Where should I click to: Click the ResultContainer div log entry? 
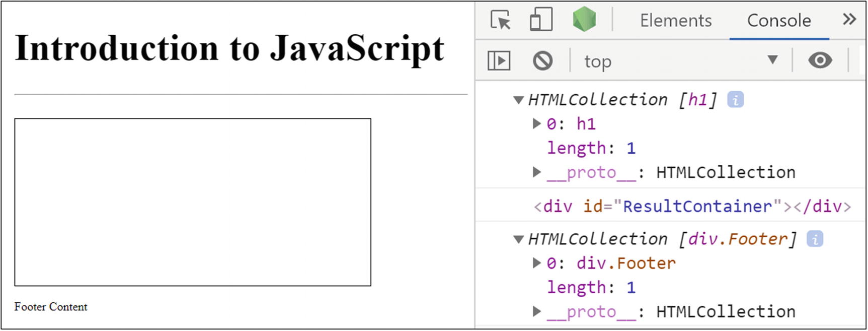click(692, 207)
